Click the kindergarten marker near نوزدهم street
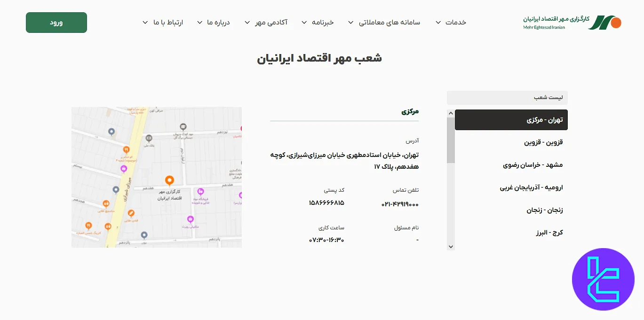Image resolution: width=644 pixels, height=320 pixels. coord(183,126)
